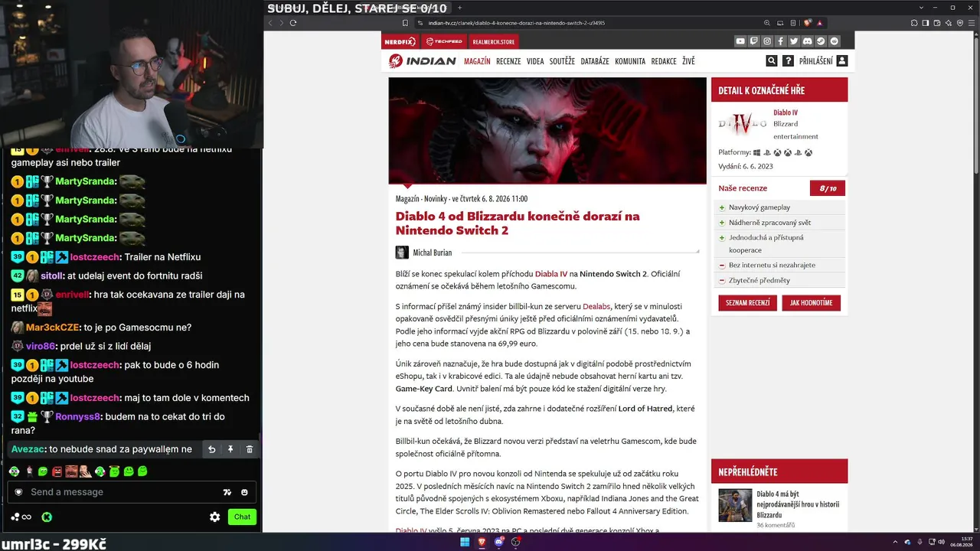Open the browser VPN shield icon
Screen dimensions: 980x551
click(x=960, y=23)
